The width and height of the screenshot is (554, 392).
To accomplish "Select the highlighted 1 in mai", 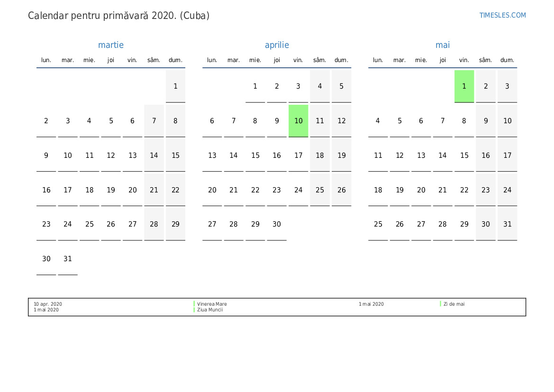I will [x=464, y=86].
